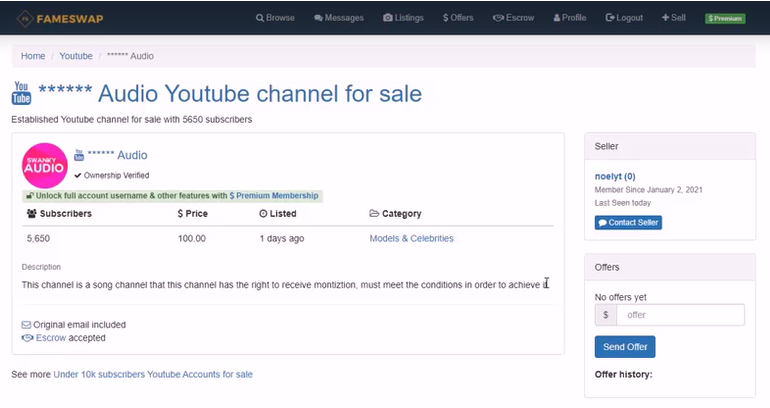
Task: Click the FameSwap logo
Action: click(60, 19)
